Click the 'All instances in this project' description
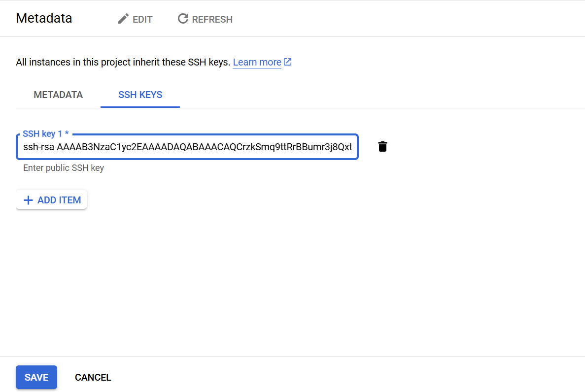 pos(123,62)
